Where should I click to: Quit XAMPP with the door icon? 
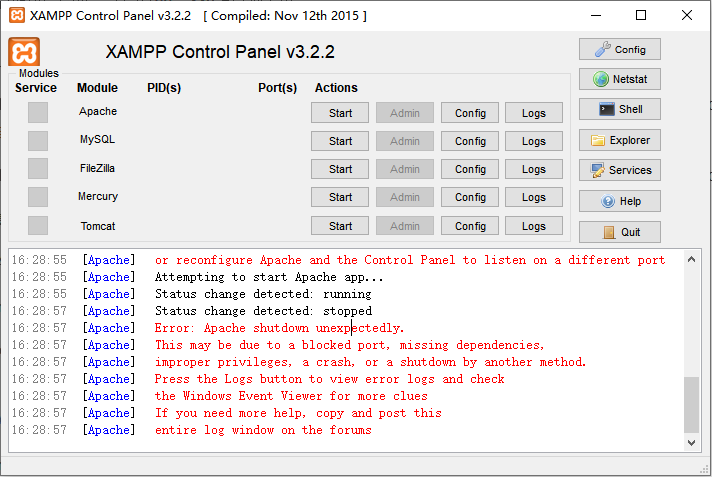(619, 232)
